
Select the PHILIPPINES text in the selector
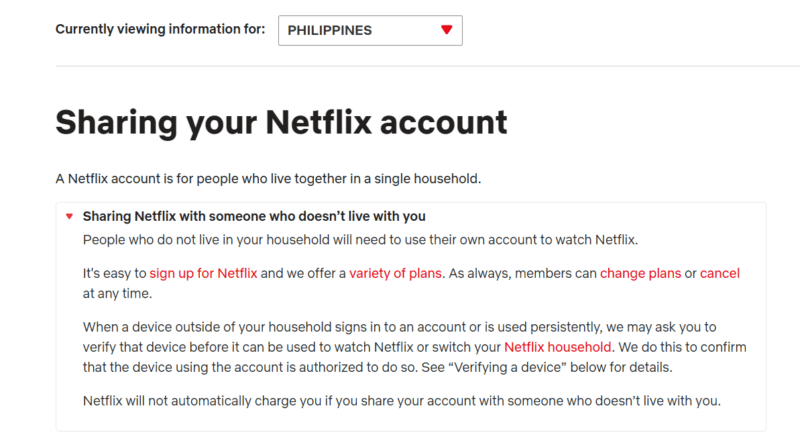(x=330, y=30)
